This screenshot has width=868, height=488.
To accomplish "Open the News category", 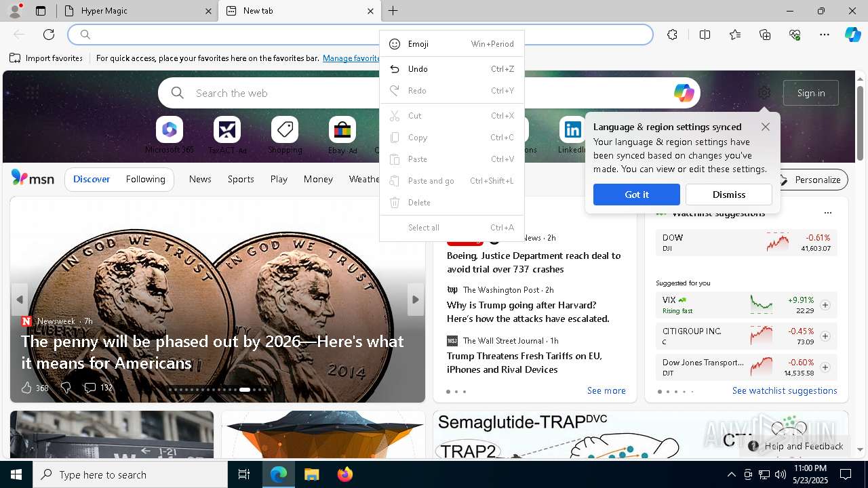I will (x=200, y=179).
